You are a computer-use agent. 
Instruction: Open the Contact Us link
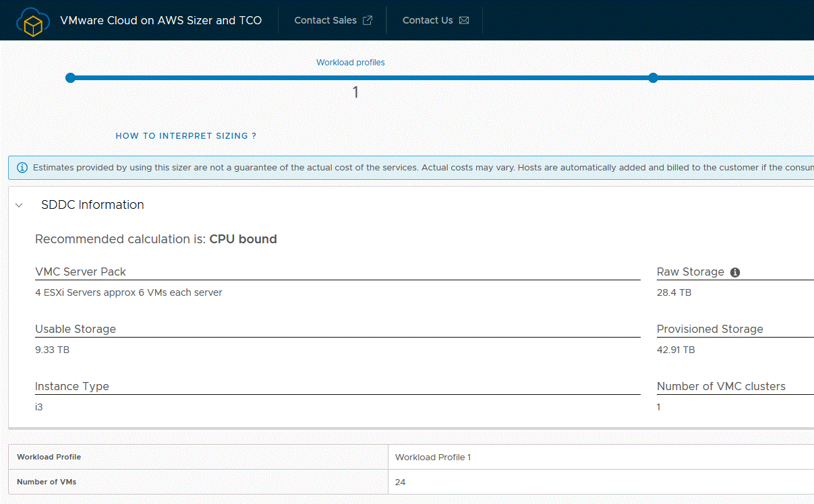pyautogui.click(x=428, y=20)
